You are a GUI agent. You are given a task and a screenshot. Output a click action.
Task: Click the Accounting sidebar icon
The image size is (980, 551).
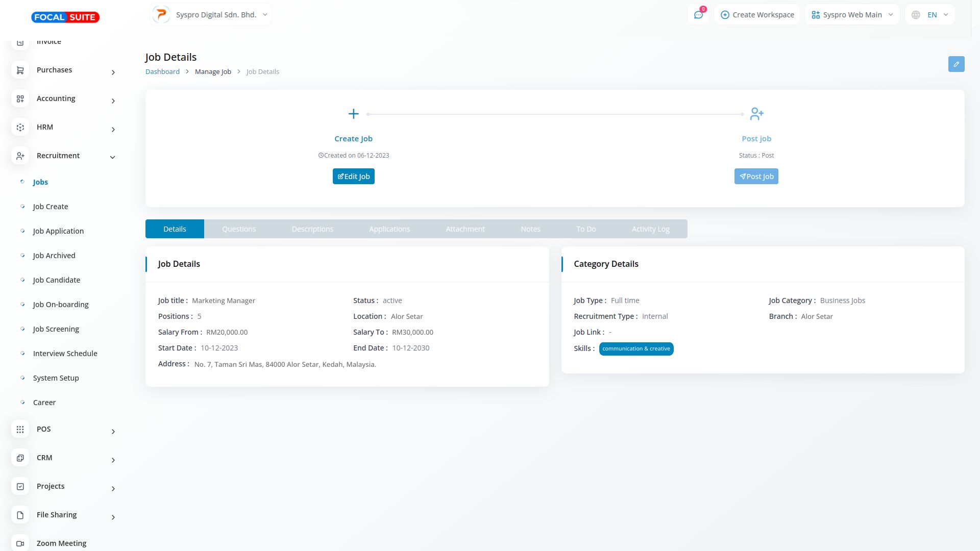pos(20,99)
